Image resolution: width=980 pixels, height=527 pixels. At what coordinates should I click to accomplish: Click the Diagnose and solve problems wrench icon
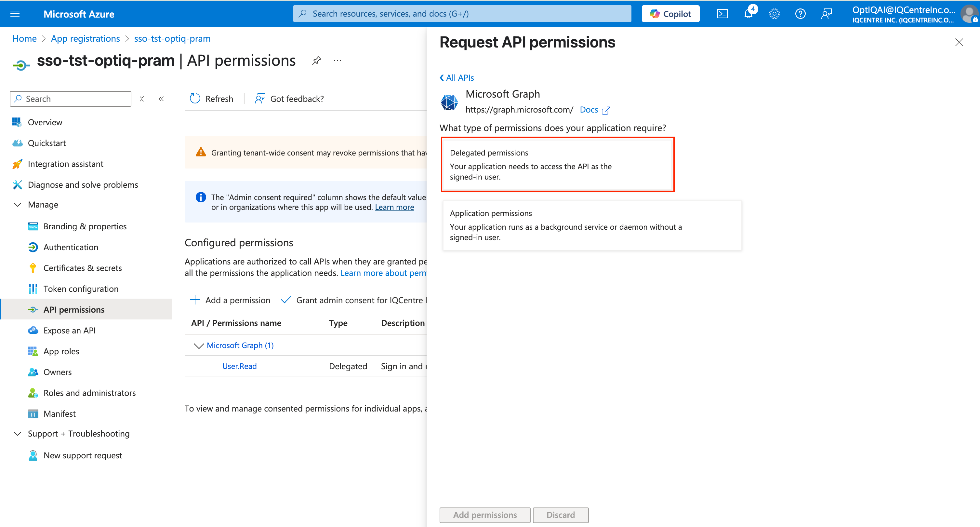[x=17, y=184]
